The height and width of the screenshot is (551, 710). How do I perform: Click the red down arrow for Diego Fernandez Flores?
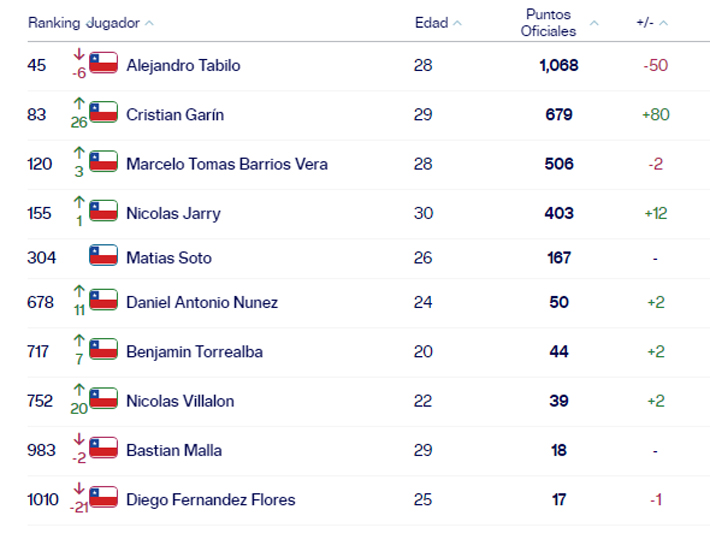[x=79, y=490]
